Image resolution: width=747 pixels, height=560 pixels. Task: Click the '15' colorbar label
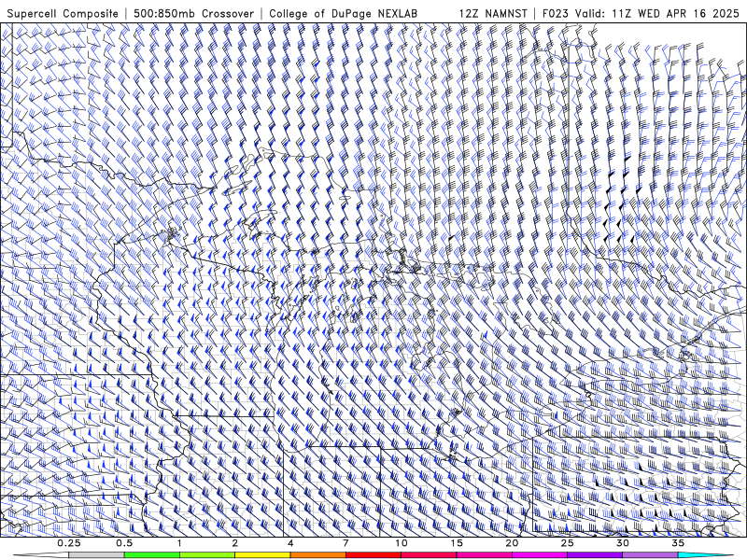coord(457,543)
